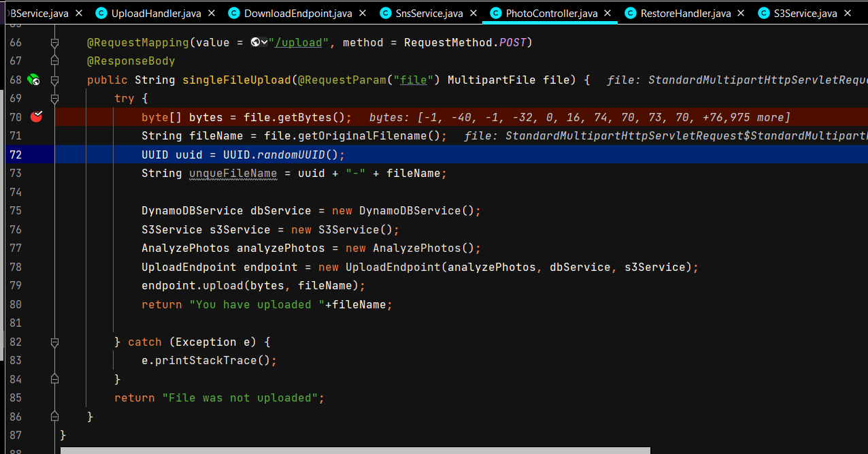Select the PhotoController.java tab

(551, 13)
